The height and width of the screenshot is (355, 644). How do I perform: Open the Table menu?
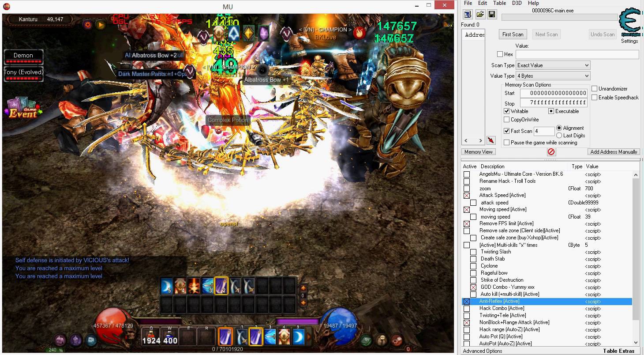499,3
